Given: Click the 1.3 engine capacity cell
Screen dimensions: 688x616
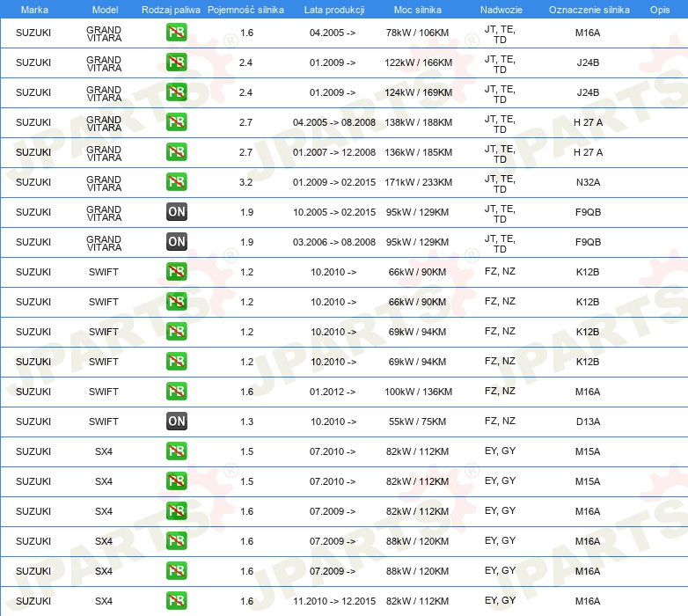Looking at the screenshot, I should (x=246, y=422).
